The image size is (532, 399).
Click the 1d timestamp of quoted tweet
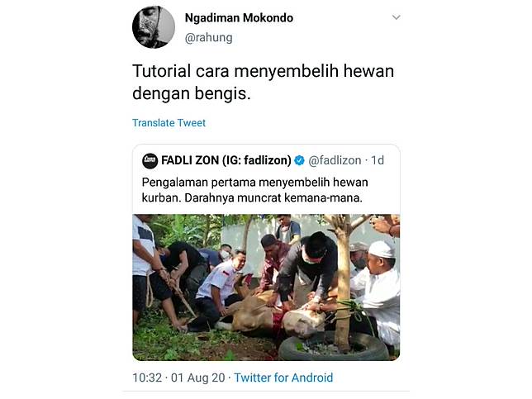click(378, 160)
